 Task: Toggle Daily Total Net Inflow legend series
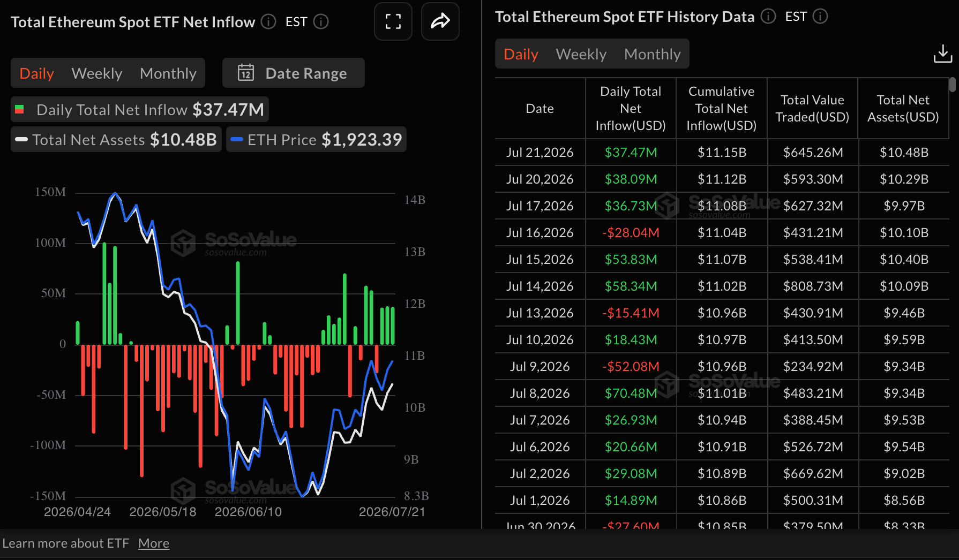(140, 110)
